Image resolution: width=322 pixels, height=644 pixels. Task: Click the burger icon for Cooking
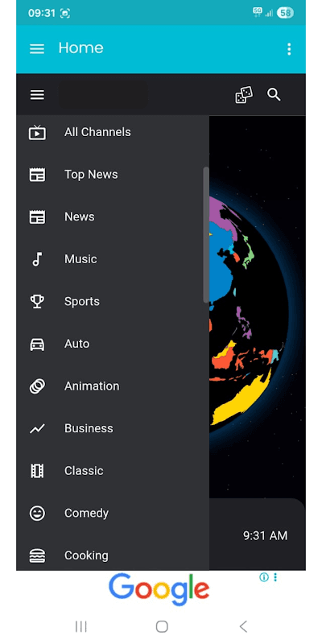tap(37, 555)
